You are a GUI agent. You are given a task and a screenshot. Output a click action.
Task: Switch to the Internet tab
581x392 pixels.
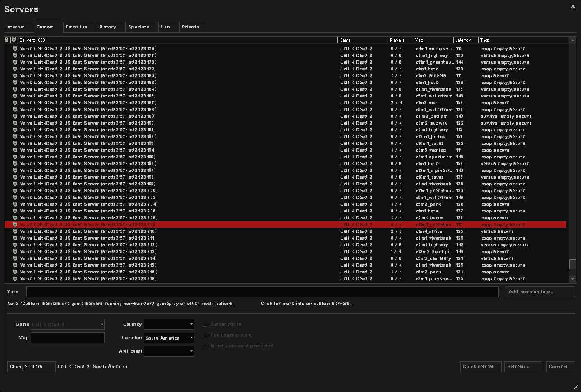coord(19,27)
